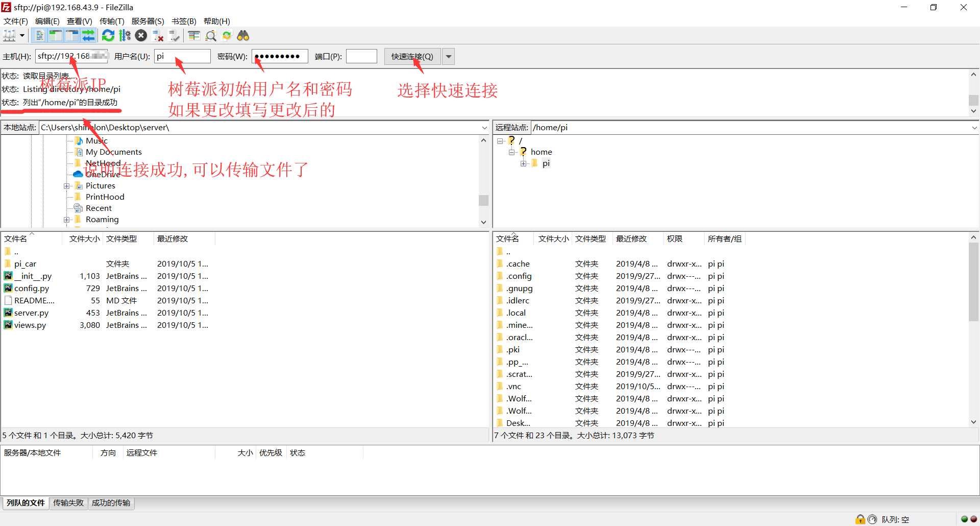The height and width of the screenshot is (526, 980).
Task: Select the __init__.py file icon
Action: (x=8, y=276)
